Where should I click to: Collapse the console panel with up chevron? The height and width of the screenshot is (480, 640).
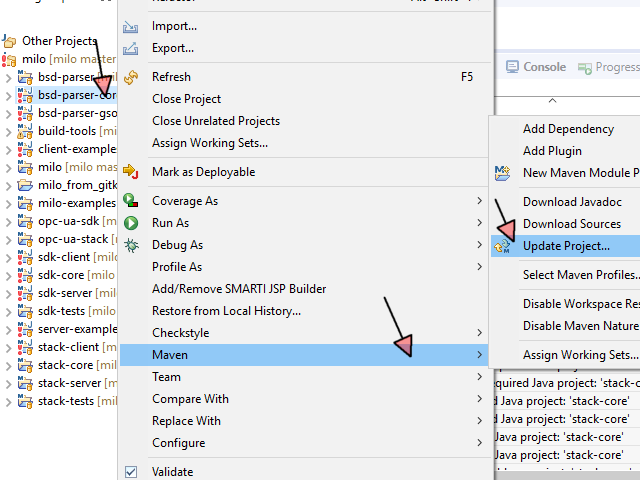click(x=552, y=100)
